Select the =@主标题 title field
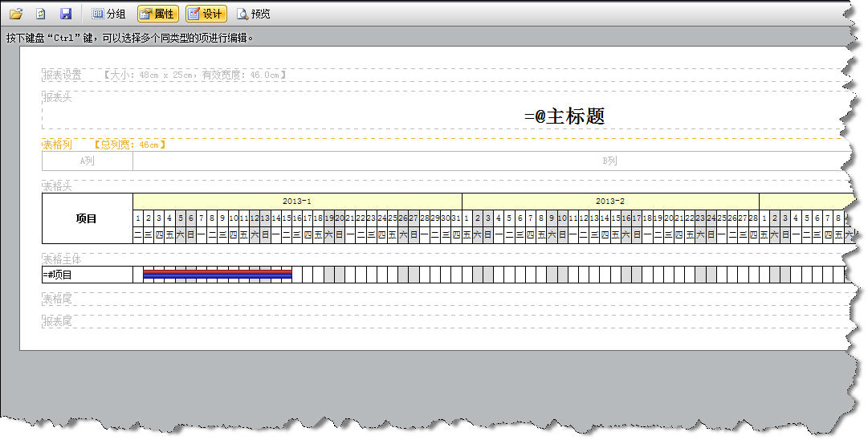Screen dimensions: 868x440 (x=564, y=116)
